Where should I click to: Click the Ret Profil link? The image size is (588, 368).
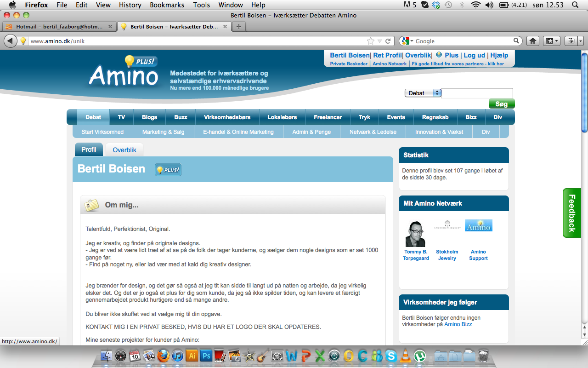(387, 55)
